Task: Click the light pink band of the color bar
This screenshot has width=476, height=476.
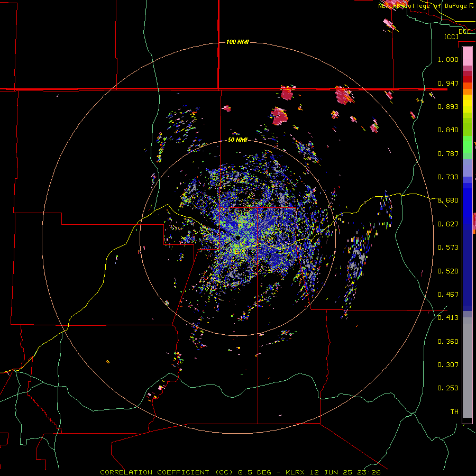Action: click(x=467, y=56)
